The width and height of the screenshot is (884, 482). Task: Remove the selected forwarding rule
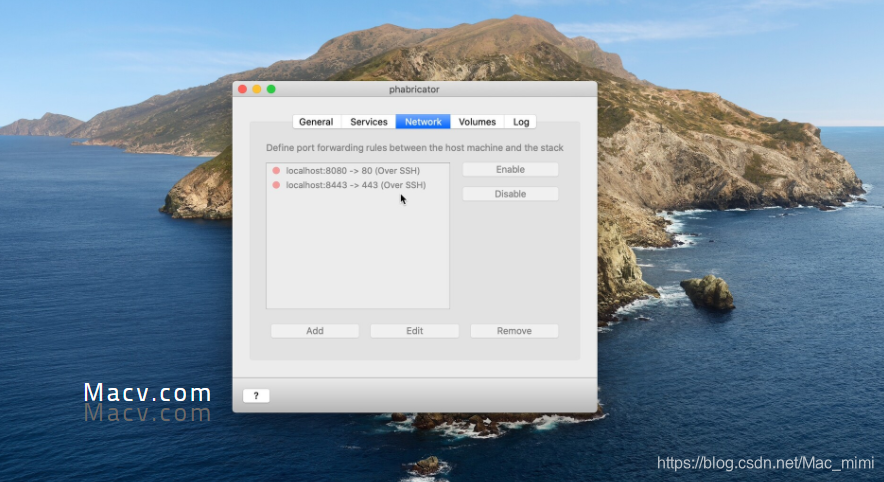(x=514, y=331)
